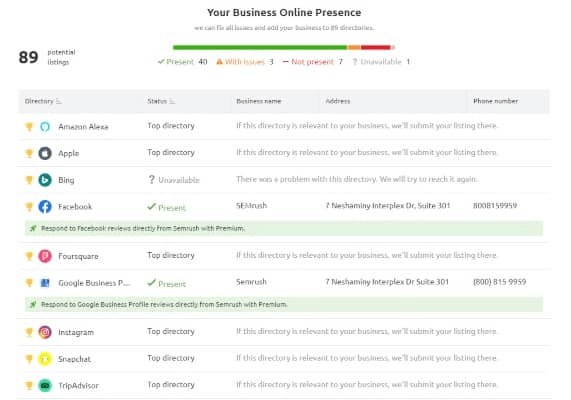The width and height of the screenshot is (571, 400).
Task: Click the green checkmark in Google Business status
Action: tap(151, 283)
